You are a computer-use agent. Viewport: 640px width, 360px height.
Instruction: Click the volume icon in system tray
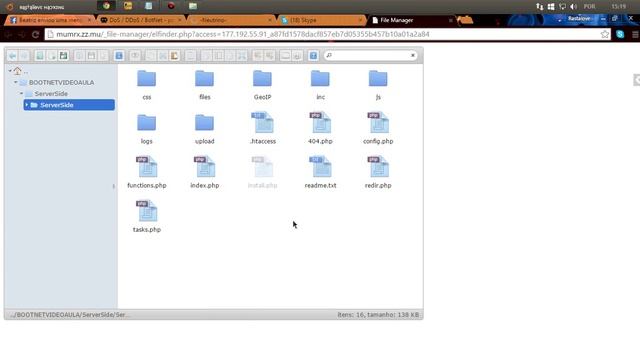coord(574,7)
